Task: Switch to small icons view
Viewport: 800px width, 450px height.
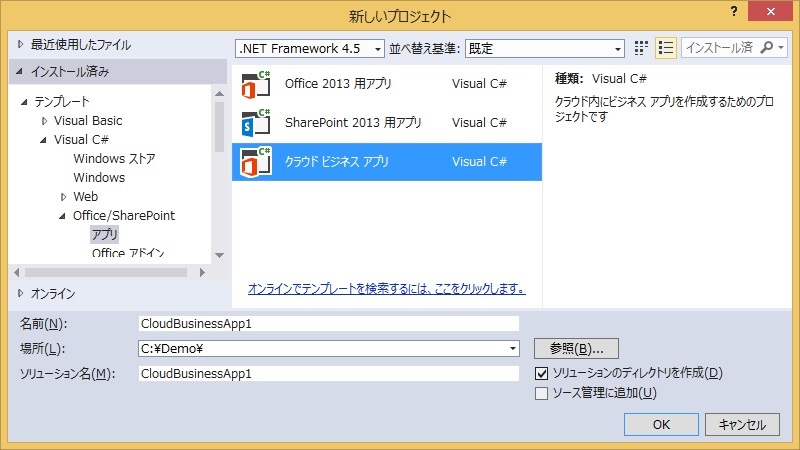Action: point(641,48)
